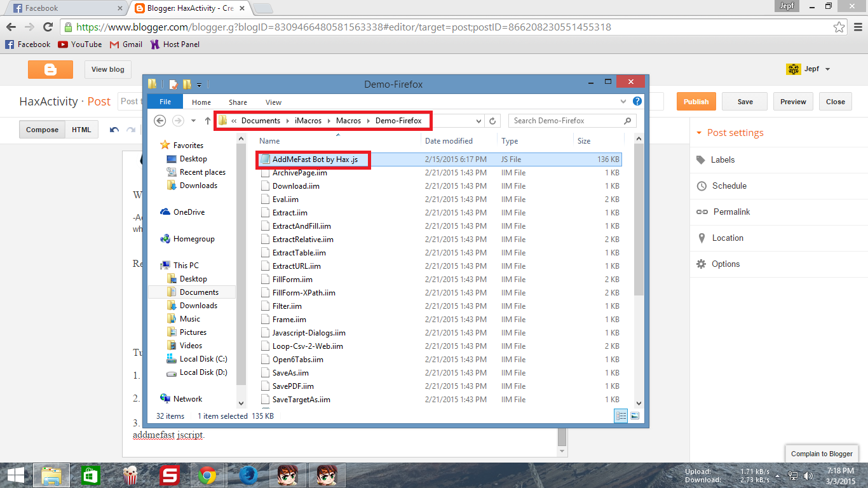Open the File menu in Explorer

pyautogui.click(x=165, y=102)
